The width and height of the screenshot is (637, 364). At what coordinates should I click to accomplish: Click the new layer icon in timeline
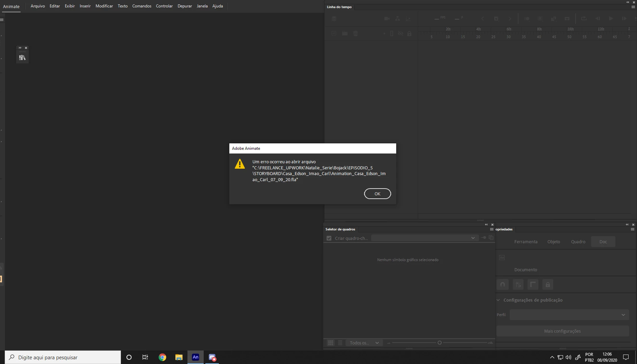point(334,33)
